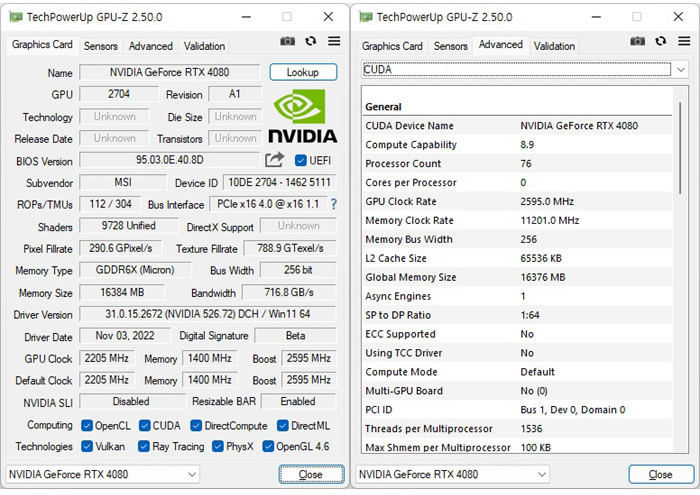Toggle the DirectCompute checkbox
This screenshot has height=495, width=700.
[196, 426]
